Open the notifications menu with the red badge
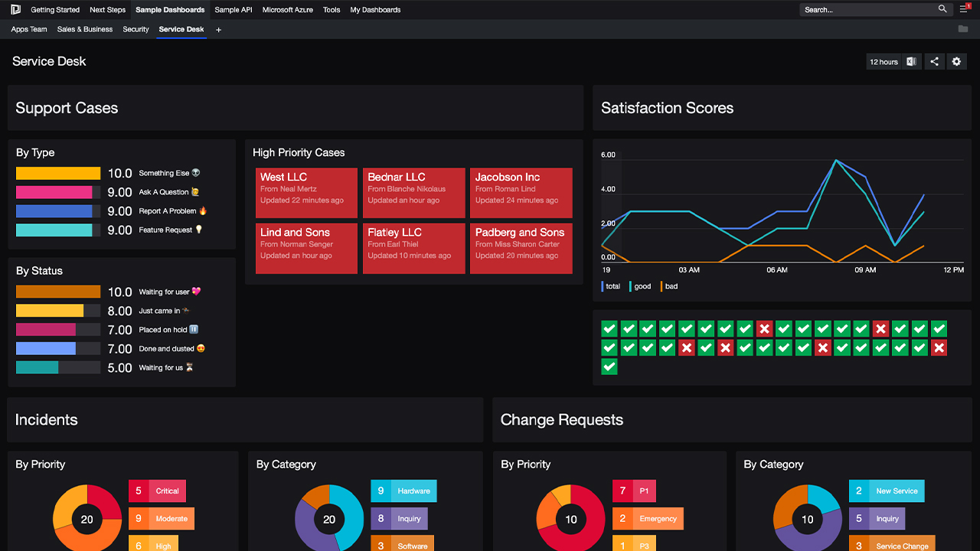The height and width of the screenshot is (551, 980). pos(963,9)
